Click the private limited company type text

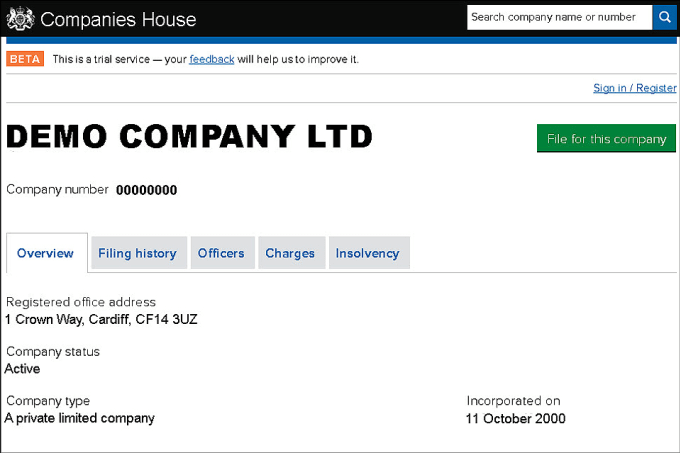[79, 418]
